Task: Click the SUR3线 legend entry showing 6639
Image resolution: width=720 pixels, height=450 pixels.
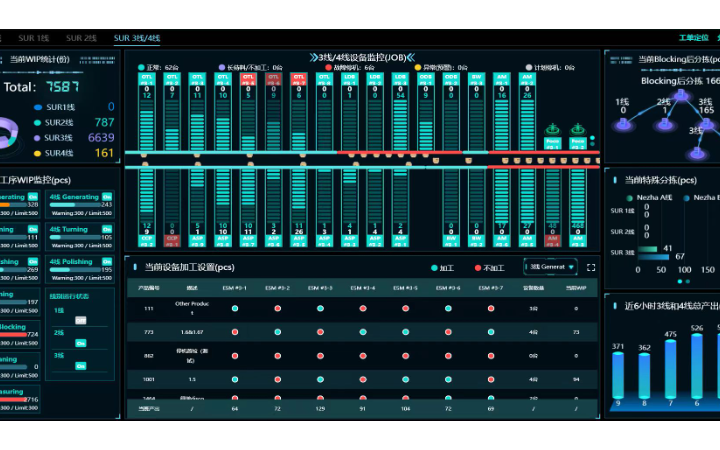Action: pos(74,138)
